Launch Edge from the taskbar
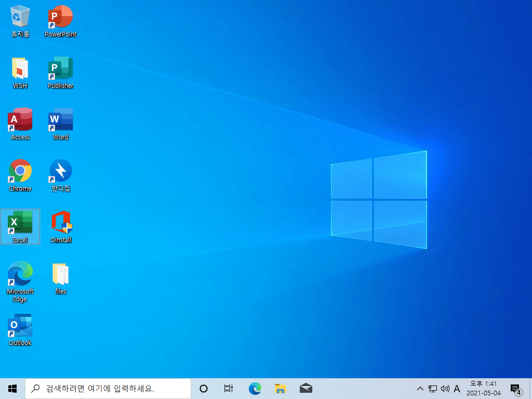 coord(255,389)
